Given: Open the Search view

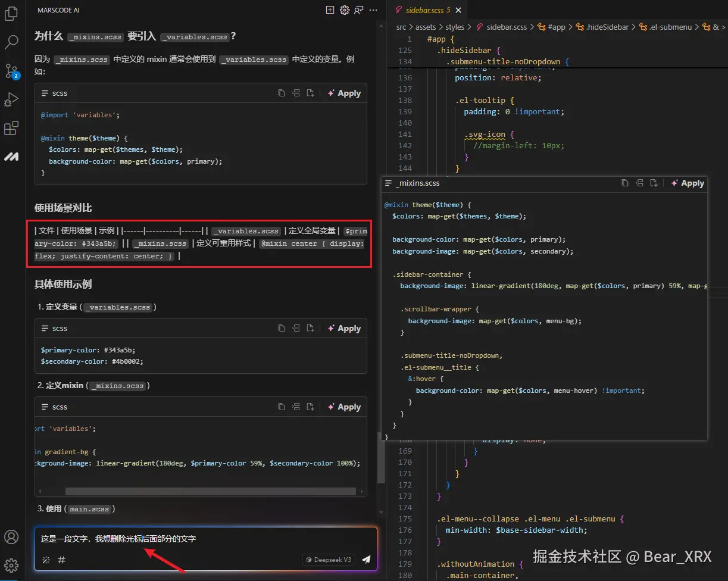Looking at the screenshot, I should pos(11,42).
